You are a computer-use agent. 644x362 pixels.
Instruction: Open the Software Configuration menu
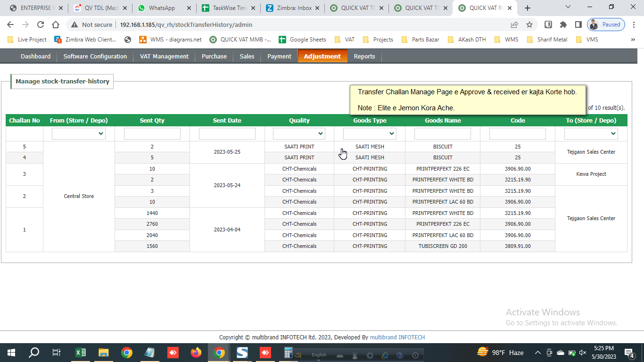point(95,56)
